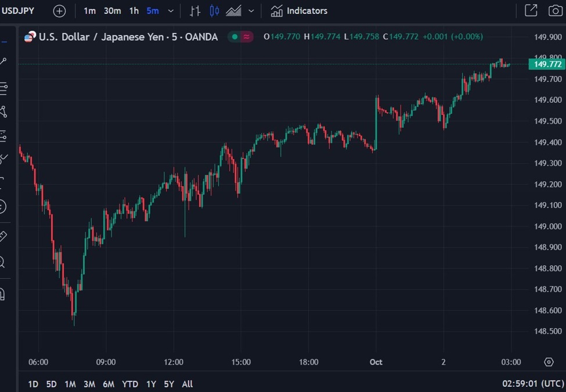Select the candlestick chart style icon
The width and height of the screenshot is (566, 392).
pyautogui.click(x=214, y=11)
